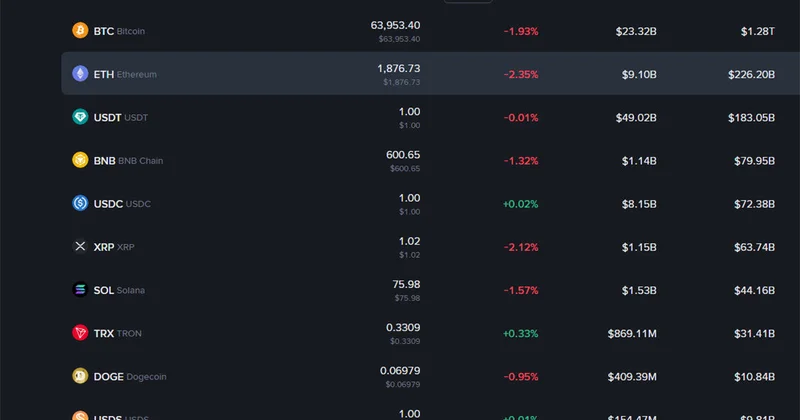Open the USDT name link
Screen dimensions: 800x420
click(x=121, y=117)
